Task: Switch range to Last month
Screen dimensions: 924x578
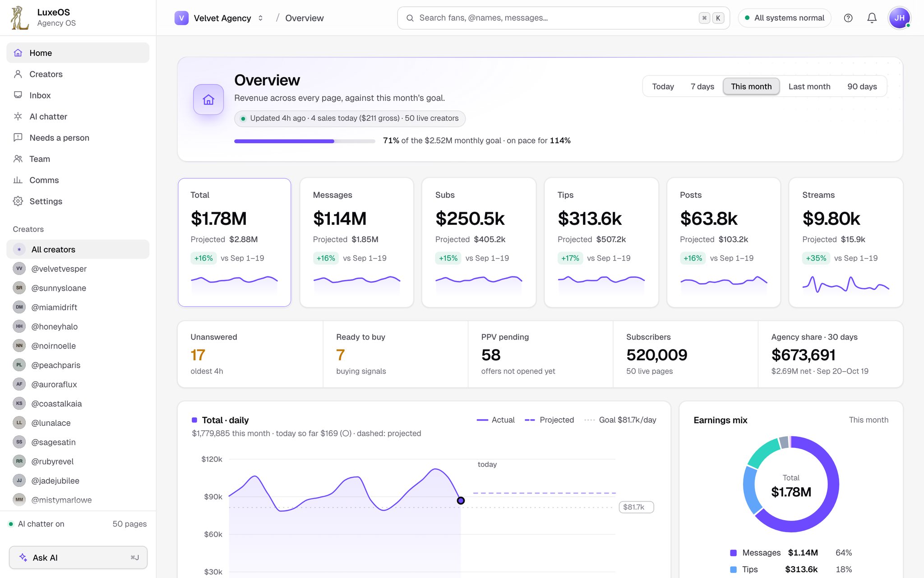Action: pos(809,86)
